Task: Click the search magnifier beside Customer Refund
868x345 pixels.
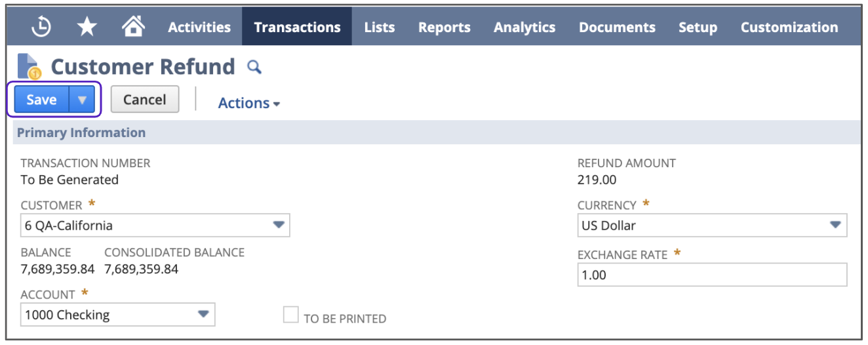Action: [x=254, y=67]
